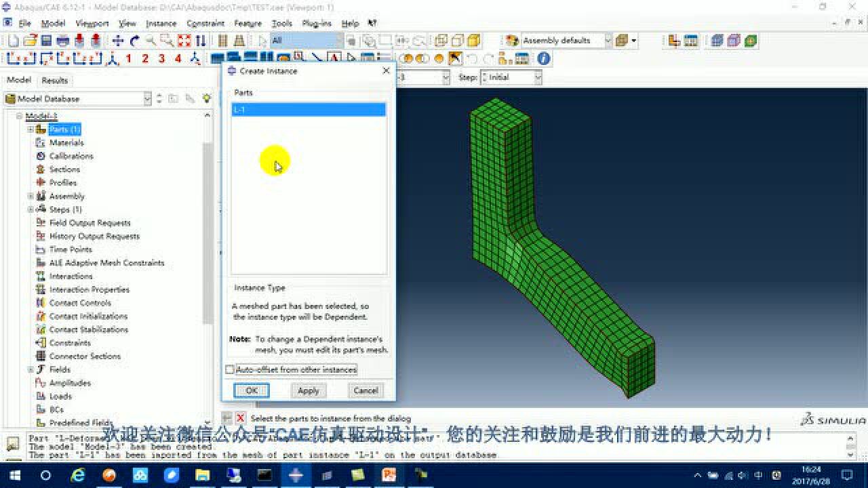Viewport: 868px width, 488px height.
Task: Select Constraints in the model tree
Action: 70,343
